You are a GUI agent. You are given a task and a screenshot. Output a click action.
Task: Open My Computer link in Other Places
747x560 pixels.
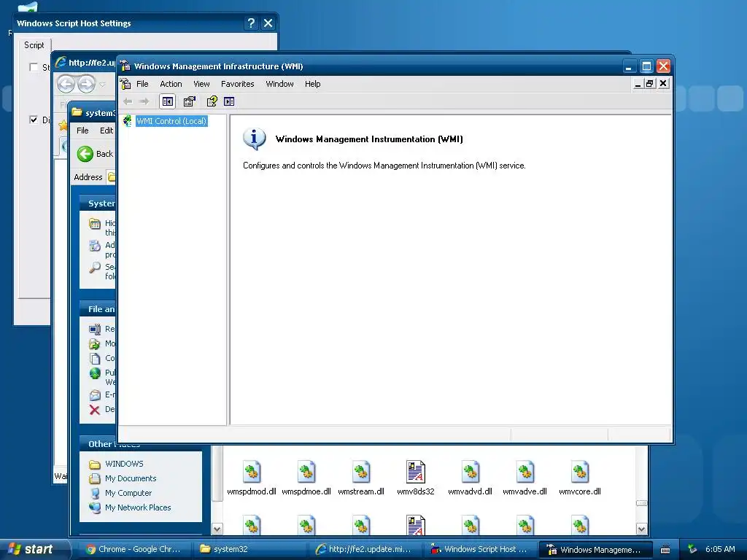pos(128,493)
